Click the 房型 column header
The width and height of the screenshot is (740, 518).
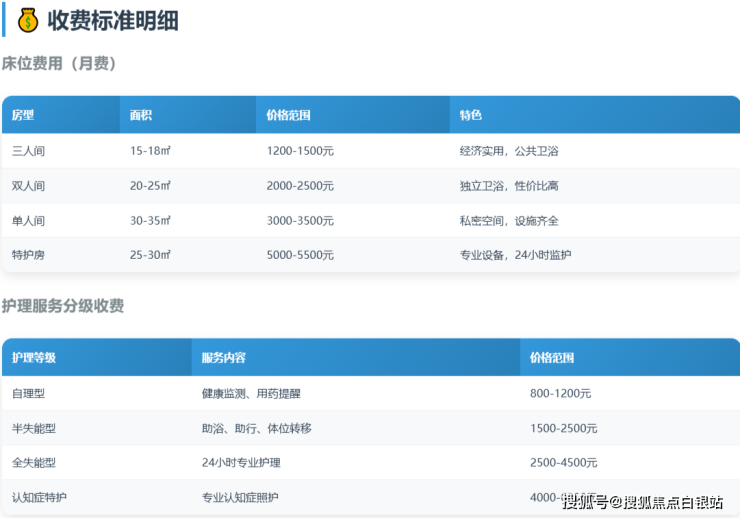(23, 115)
